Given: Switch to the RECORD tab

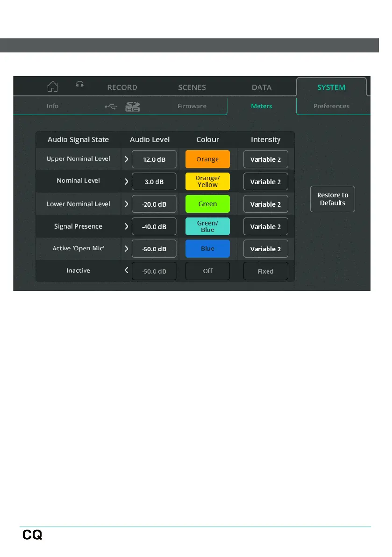Looking at the screenshot, I should click(122, 87).
